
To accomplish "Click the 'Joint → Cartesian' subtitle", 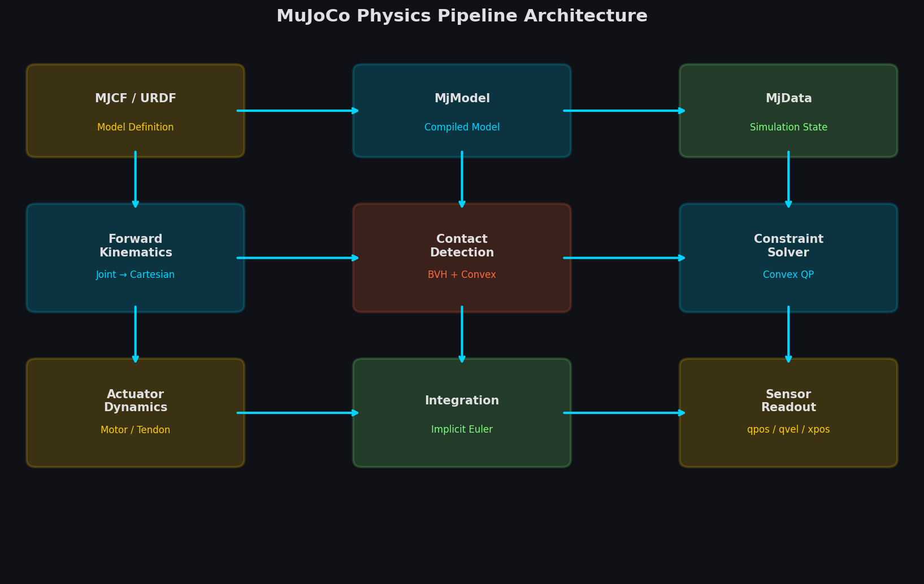I will (136, 275).
